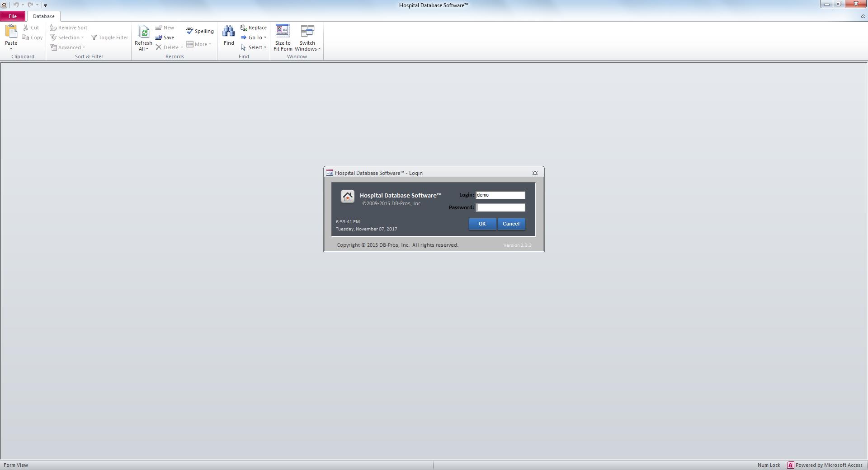Image resolution: width=868 pixels, height=470 pixels.
Task: Expand the Delete dropdown arrow
Action: pyautogui.click(x=182, y=47)
